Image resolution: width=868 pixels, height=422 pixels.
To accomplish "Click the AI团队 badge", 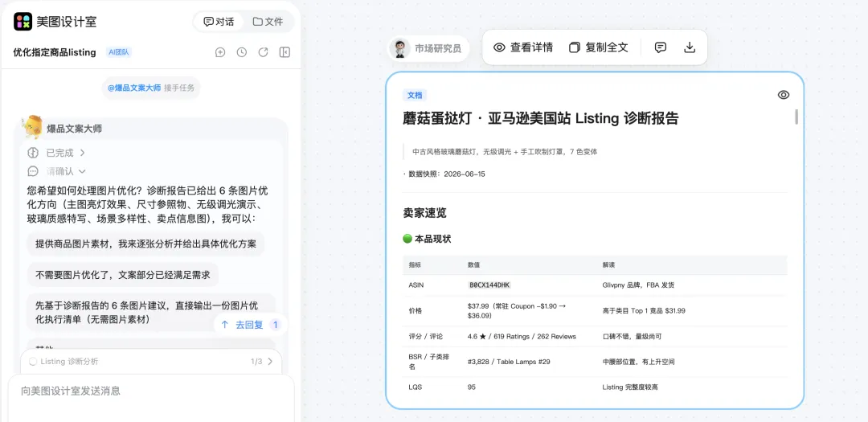I will [x=118, y=52].
